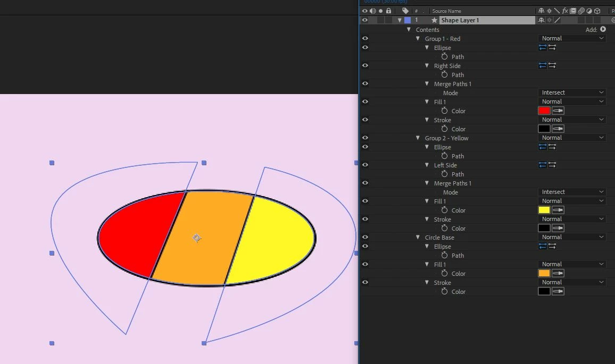Open Group 2 Stroke blend mode dropdown

(572, 219)
